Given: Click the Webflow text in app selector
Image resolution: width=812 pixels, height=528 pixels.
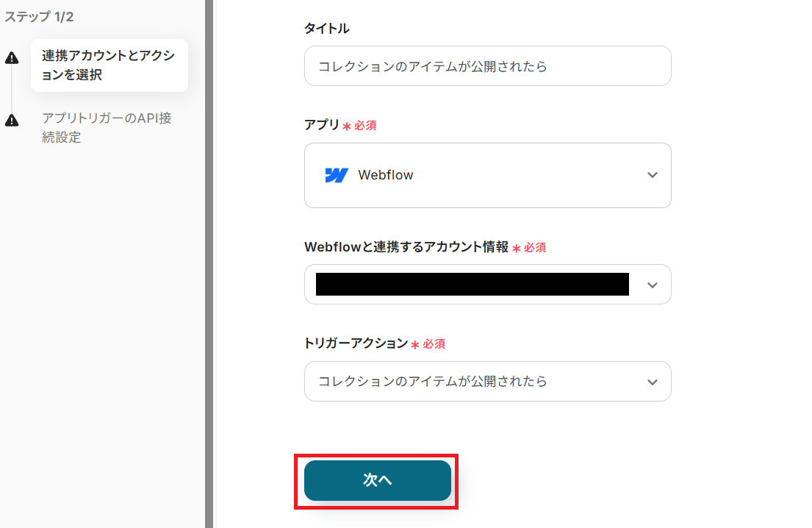Looking at the screenshot, I should pyautogui.click(x=386, y=175).
